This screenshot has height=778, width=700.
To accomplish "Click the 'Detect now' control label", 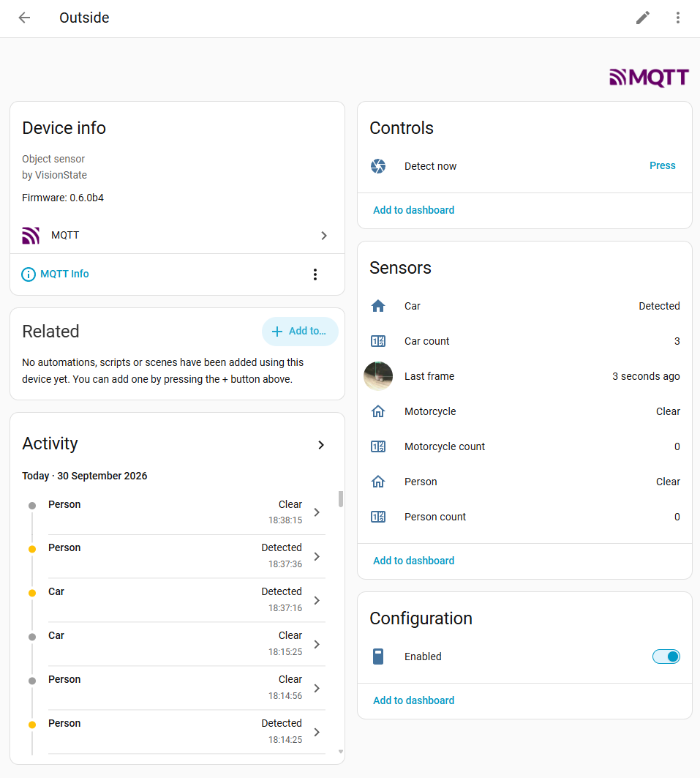I will (430, 166).
